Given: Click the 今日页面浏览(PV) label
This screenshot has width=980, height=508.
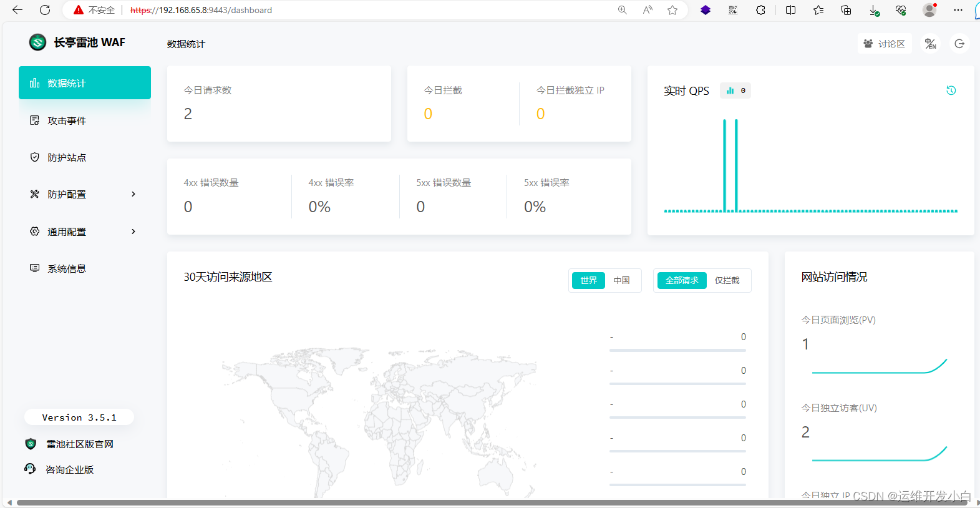Looking at the screenshot, I should [x=838, y=320].
